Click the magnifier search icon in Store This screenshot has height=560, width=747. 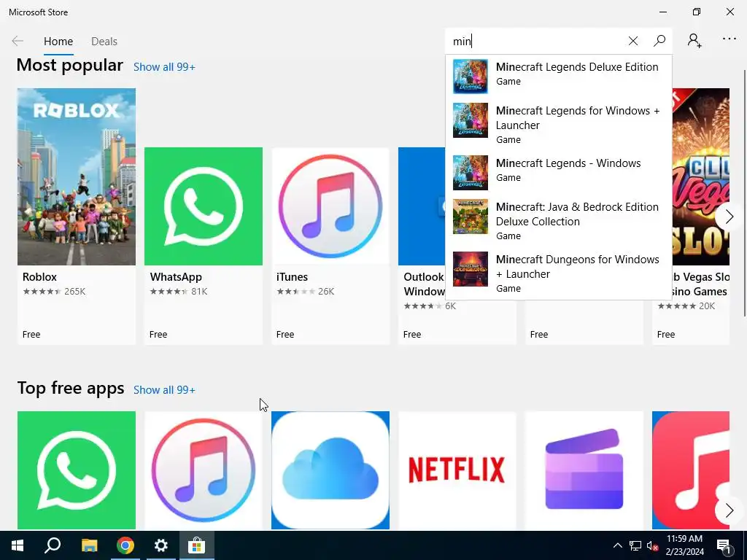pyautogui.click(x=659, y=41)
